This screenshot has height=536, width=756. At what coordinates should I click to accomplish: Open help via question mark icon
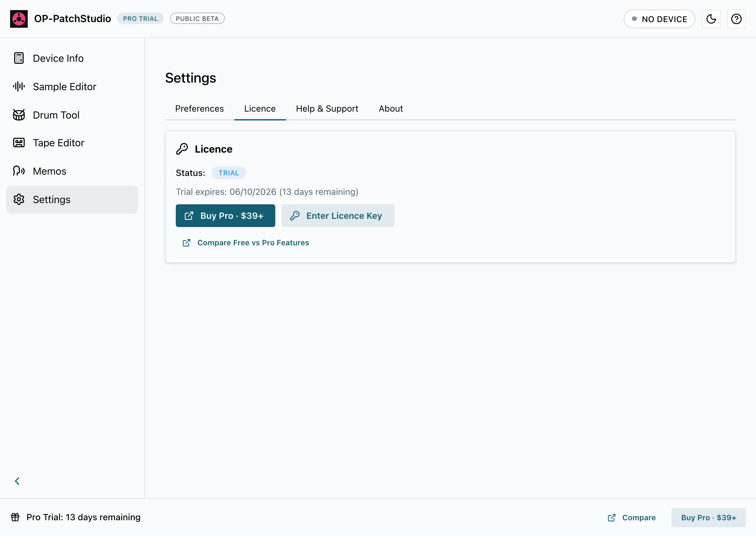point(736,19)
